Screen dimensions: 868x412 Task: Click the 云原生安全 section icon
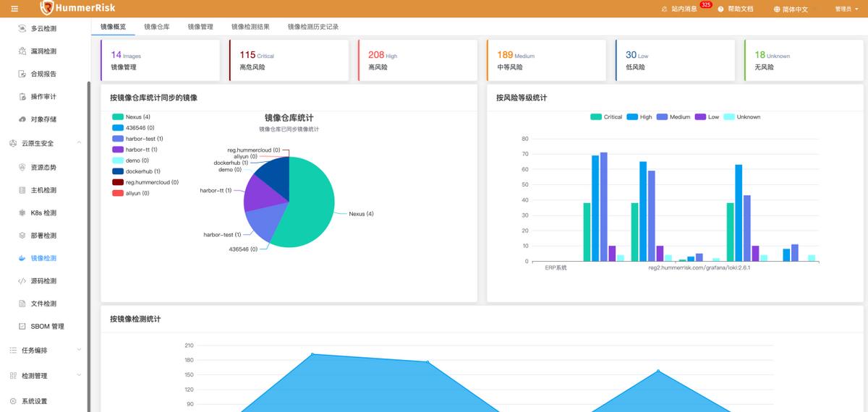pos(13,143)
